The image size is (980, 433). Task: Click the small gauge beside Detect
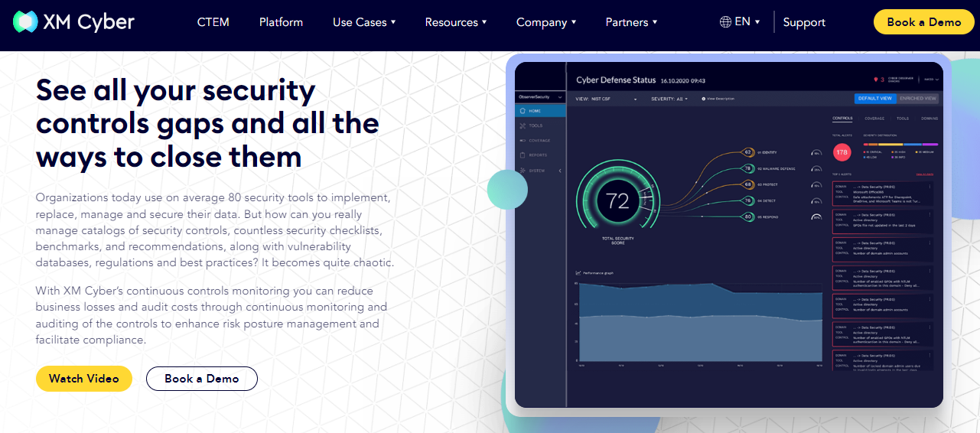click(x=817, y=200)
